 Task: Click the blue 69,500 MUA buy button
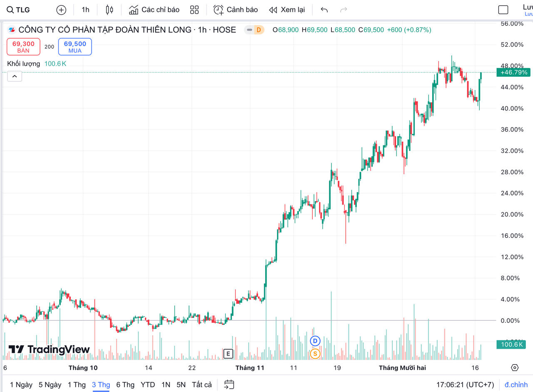(75, 47)
